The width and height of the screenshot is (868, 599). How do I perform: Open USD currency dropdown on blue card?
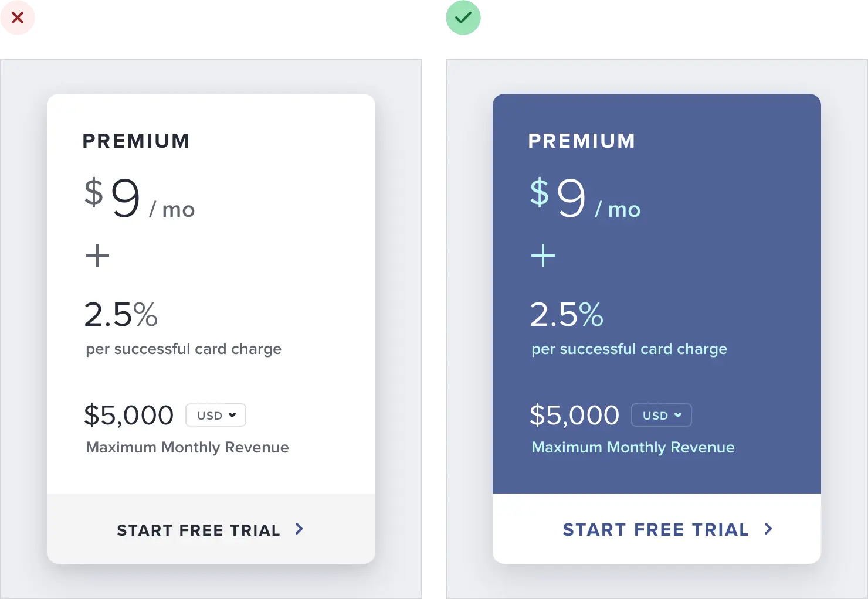(x=662, y=415)
